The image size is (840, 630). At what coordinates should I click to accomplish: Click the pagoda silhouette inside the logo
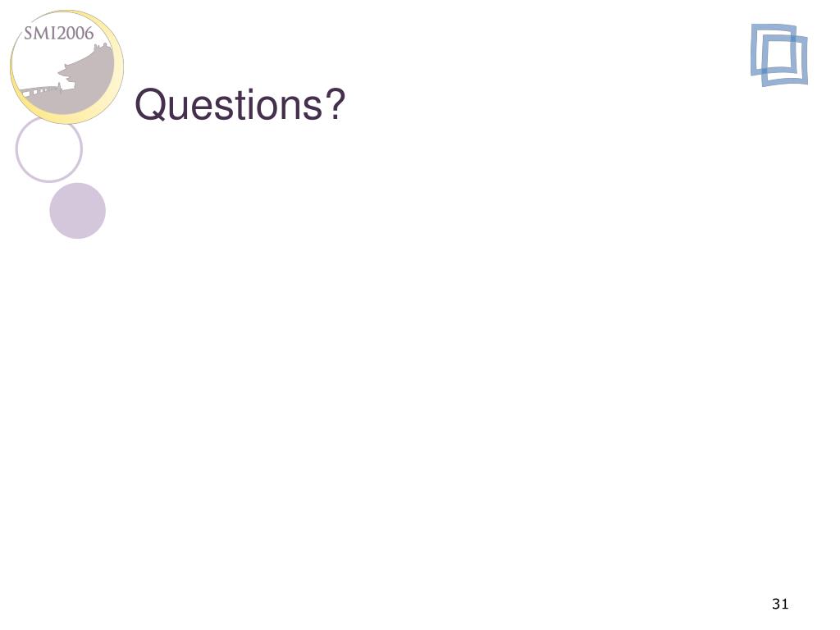[x=85, y=70]
